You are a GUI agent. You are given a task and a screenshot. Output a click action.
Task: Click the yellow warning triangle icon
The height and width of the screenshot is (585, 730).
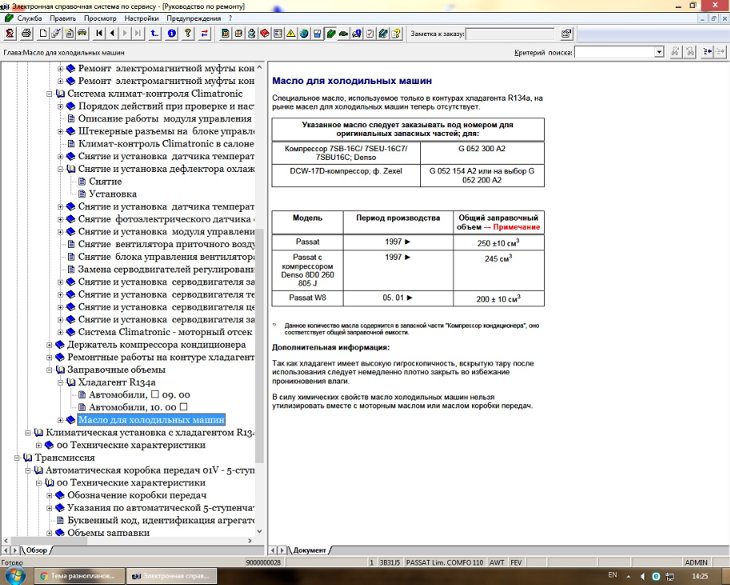291,34
